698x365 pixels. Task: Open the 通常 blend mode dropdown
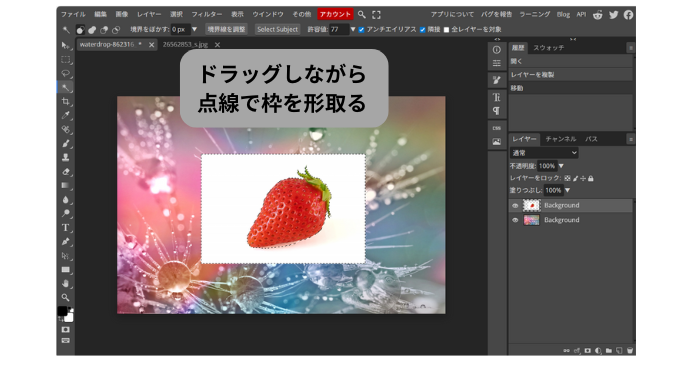point(544,153)
